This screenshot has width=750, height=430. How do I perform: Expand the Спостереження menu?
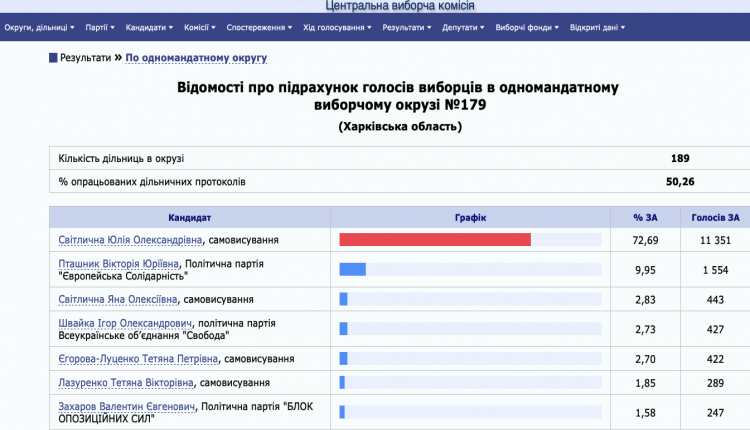(259, 27)
